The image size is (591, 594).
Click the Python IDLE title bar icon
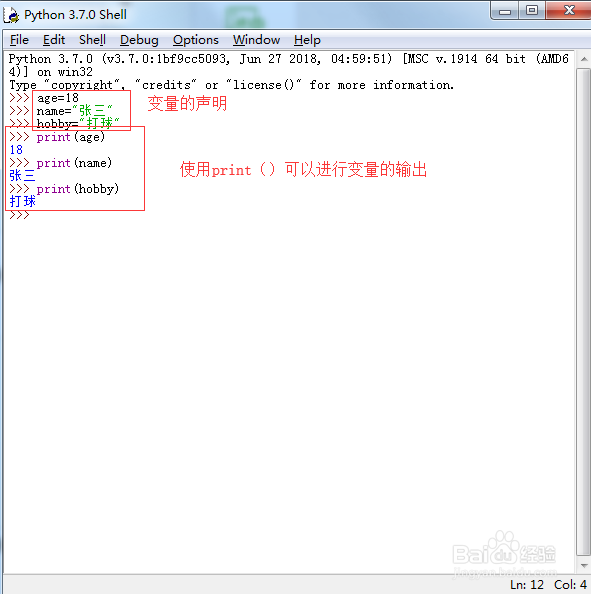click(x=11, y=15)
